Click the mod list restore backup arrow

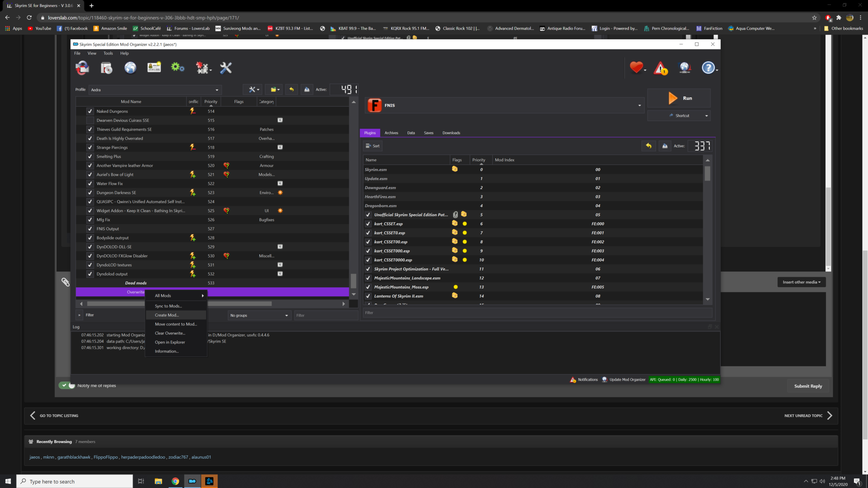(292, 89)
